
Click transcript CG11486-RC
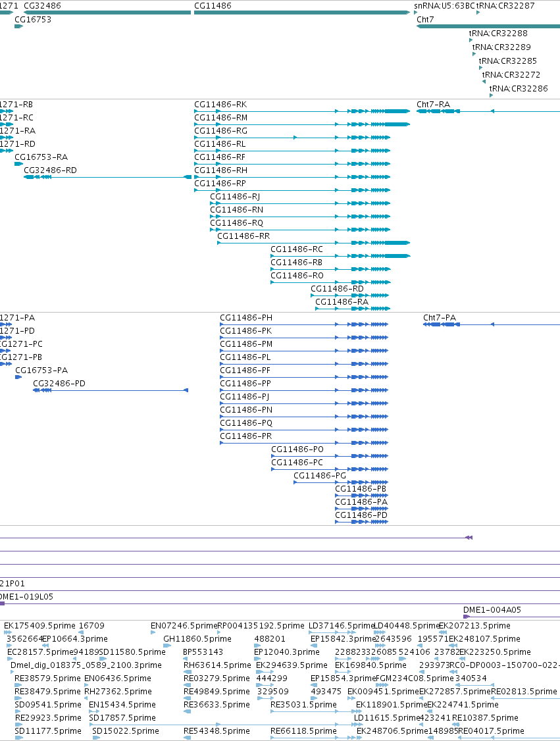click(x=340, y=256)
